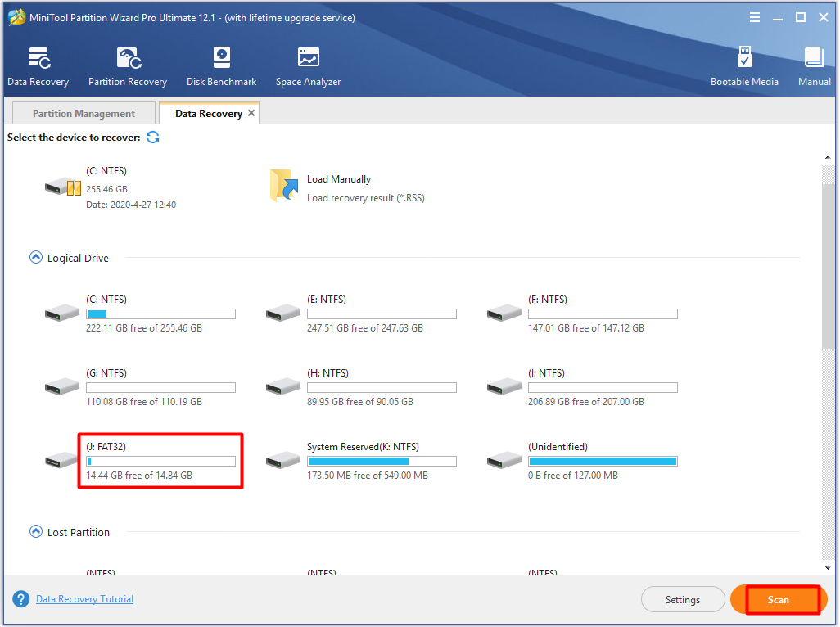Open the Space Analyzer tool
The height and width of the screenshot is (627, 840).
(308, 66)
